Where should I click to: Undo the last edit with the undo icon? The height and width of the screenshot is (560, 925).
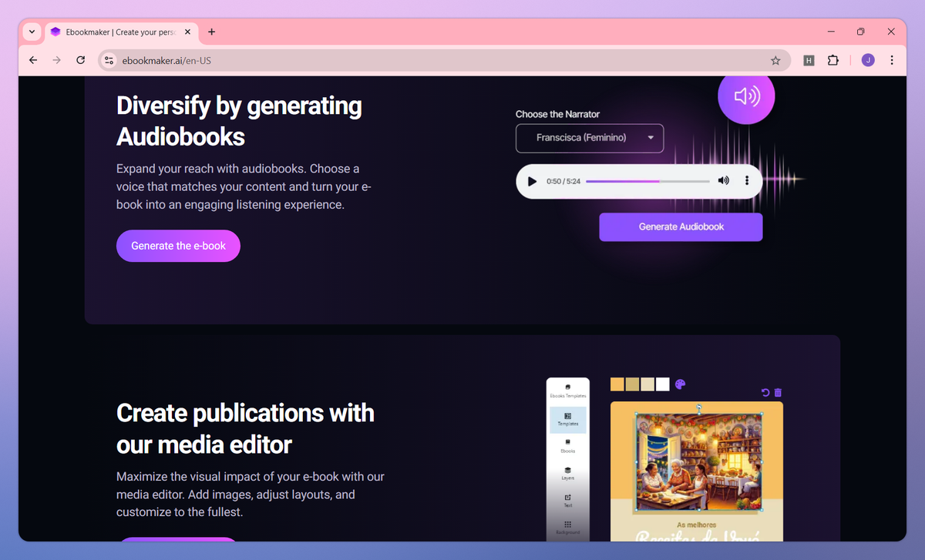coord(765,392)
